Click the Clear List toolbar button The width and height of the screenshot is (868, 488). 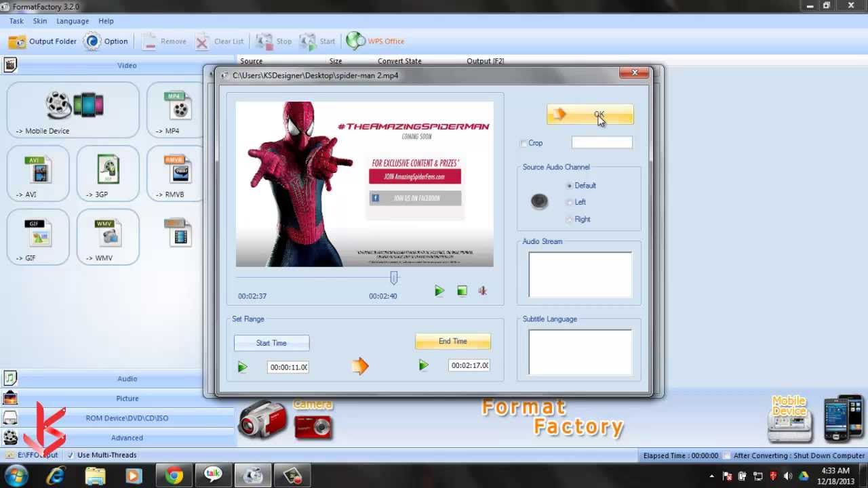tap(220, 41)
